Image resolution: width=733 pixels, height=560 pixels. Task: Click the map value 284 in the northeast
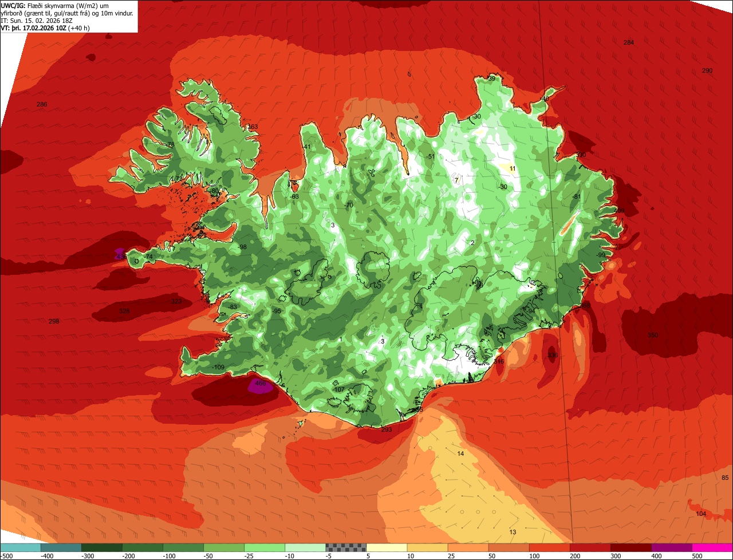[x=629, y=43]
